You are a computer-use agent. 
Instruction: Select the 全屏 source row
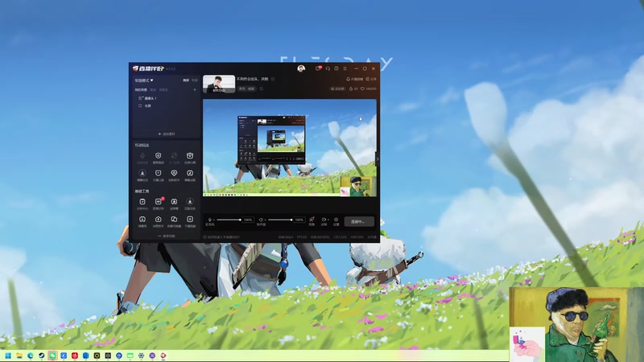click(x=167, y=106)
